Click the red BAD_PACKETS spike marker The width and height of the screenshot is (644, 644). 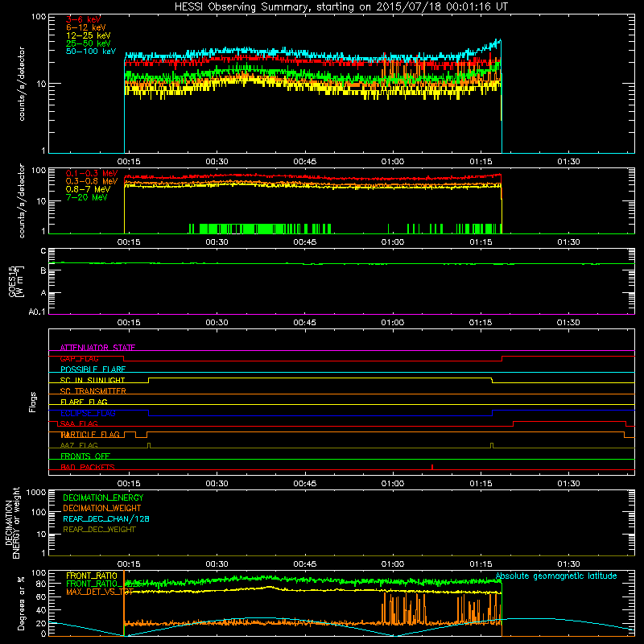pyautogui.click(x=432, y=467)
